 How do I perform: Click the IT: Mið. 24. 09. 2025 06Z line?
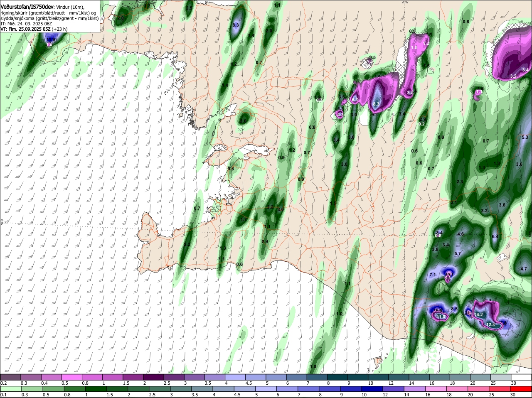click(x=26, y=24)
